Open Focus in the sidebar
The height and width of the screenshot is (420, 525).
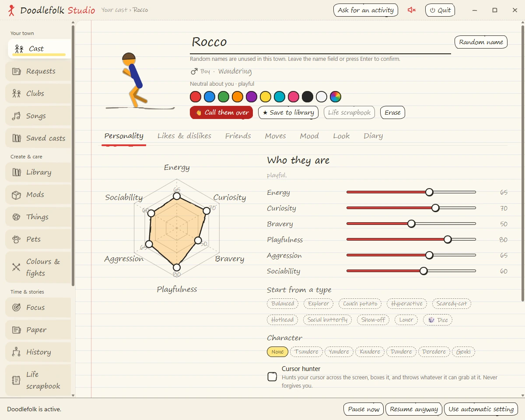pyautogui.click(x=38, y=307)
